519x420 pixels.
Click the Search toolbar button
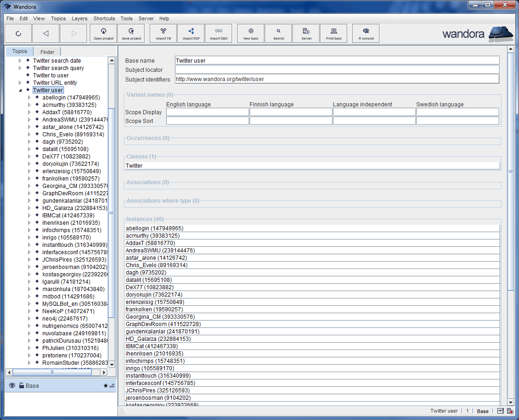(x=278, y=33)
